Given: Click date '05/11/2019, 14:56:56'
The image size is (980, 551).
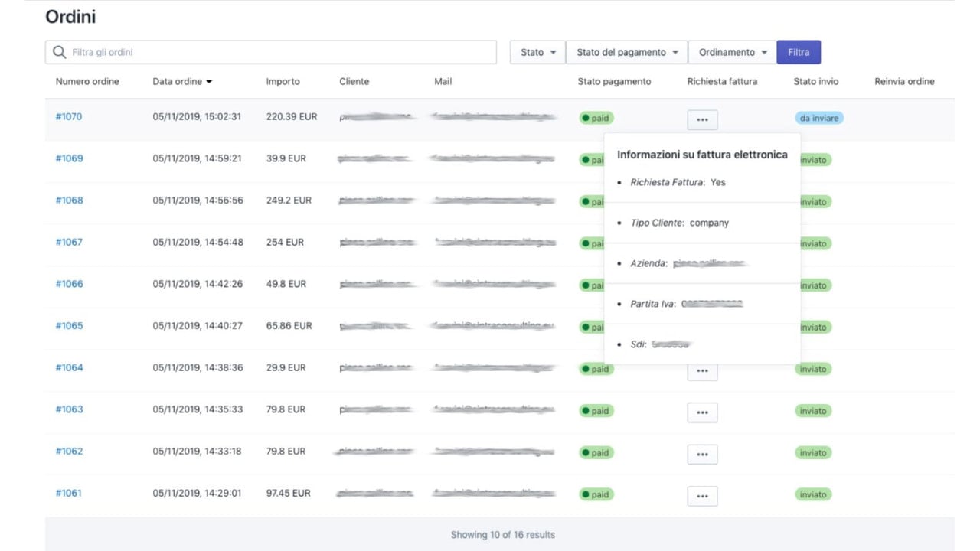Looking at the screenshot, I should [198, 201].
